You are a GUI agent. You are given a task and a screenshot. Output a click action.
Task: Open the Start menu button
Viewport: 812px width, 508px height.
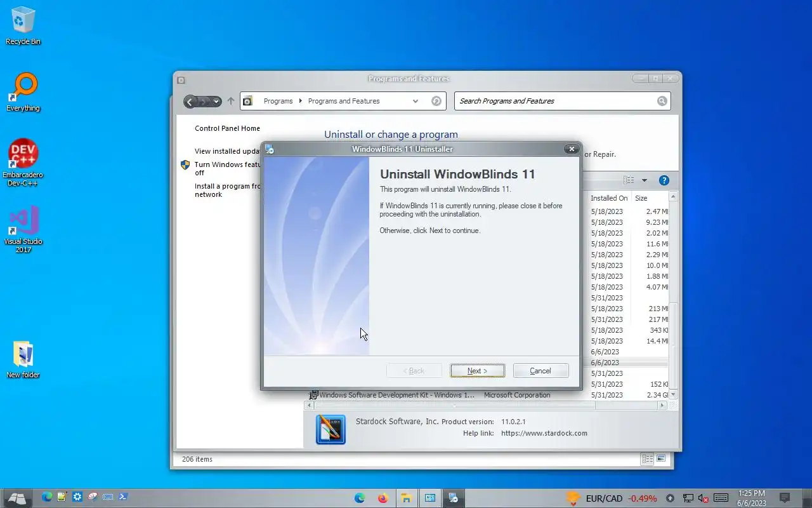point(17,498)
